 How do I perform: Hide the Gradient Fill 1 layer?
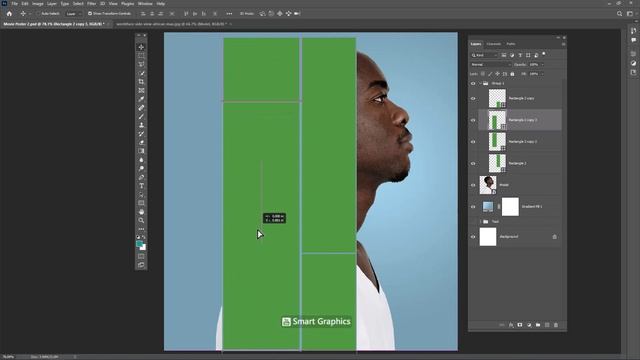point(473,207)
